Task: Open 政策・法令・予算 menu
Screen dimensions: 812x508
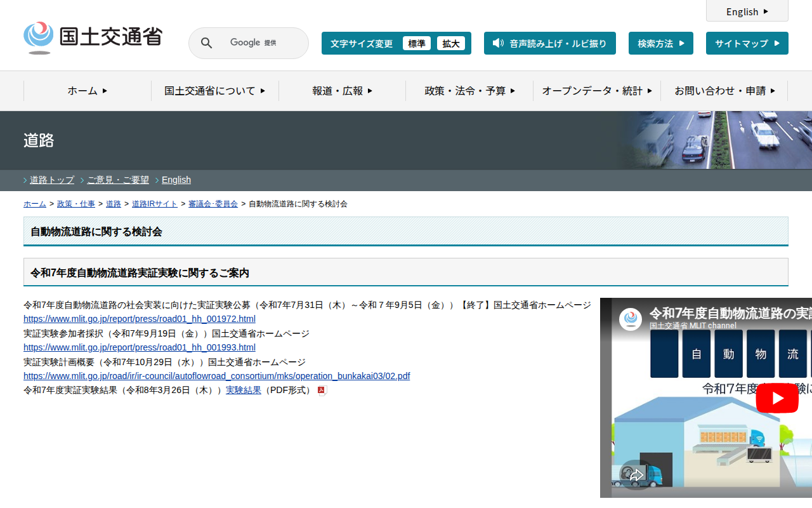Action: pyautogui.click(x=469, y=91)
